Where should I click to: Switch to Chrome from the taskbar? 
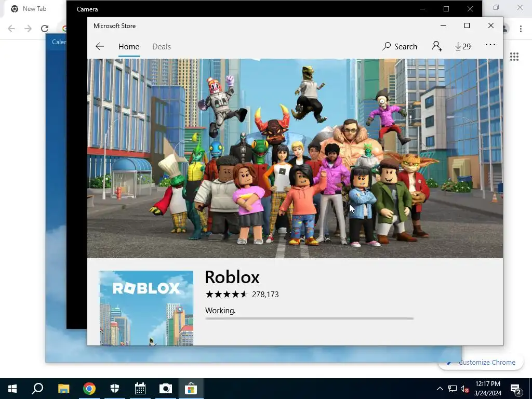click(89, 389)
